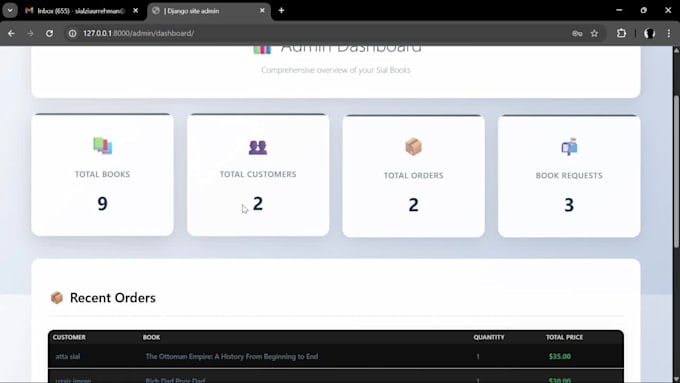
Task: Click the Recent Orders heading
Action: click(113, 298)
